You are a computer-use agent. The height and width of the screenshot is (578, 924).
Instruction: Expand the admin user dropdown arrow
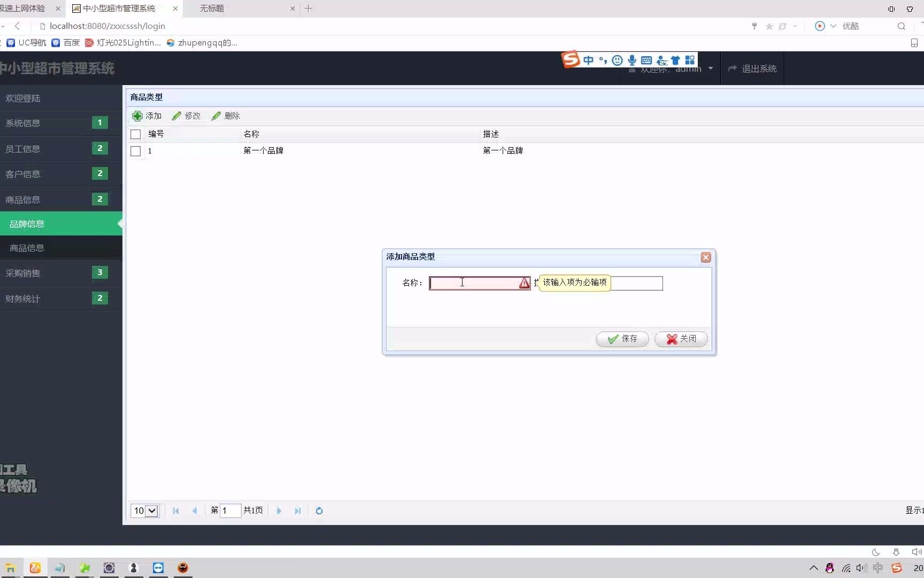pos(711,69)
